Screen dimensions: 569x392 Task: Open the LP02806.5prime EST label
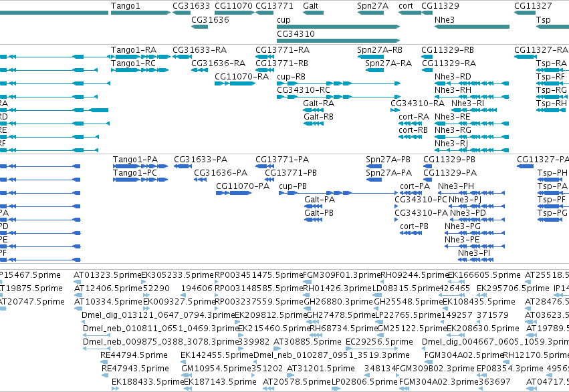coord(364,382)
